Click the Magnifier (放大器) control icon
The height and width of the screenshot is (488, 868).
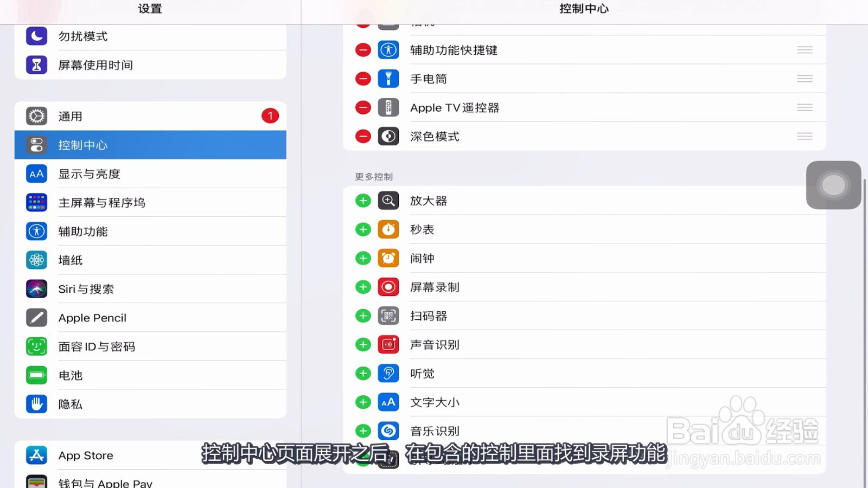click(x=388, y=201)
